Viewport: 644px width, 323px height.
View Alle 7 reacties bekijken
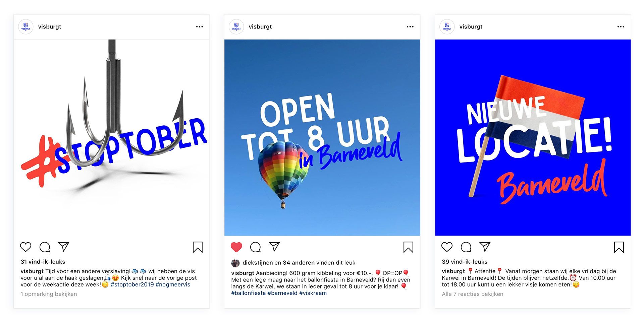(472, 294)
